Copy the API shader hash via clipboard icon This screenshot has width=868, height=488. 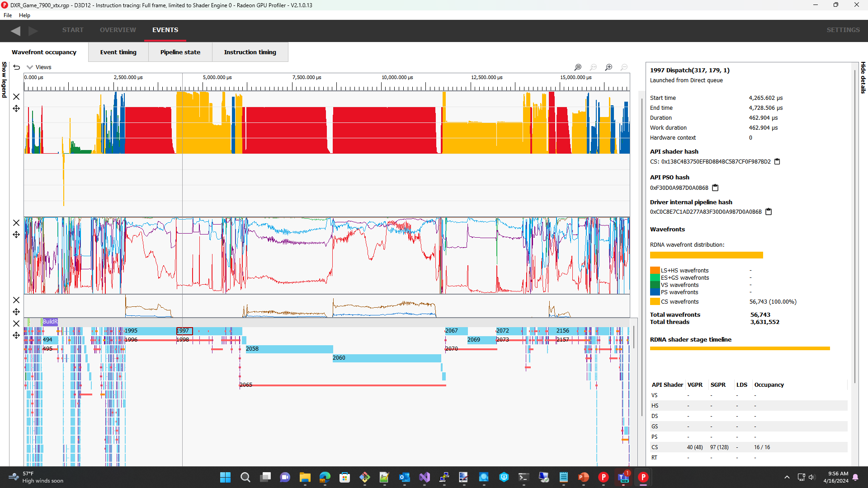click(777, 161)
